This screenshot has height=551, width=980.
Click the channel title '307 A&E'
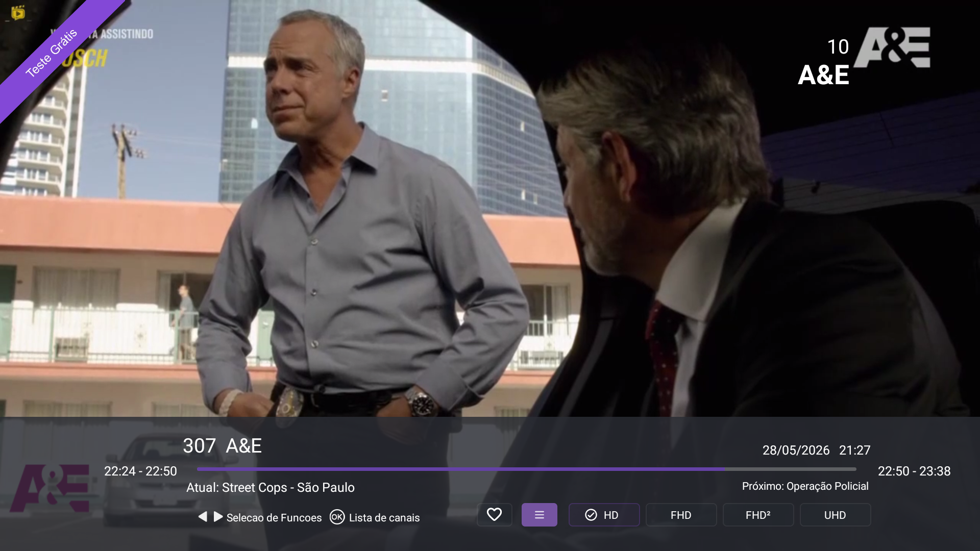(x=222, y=445)
